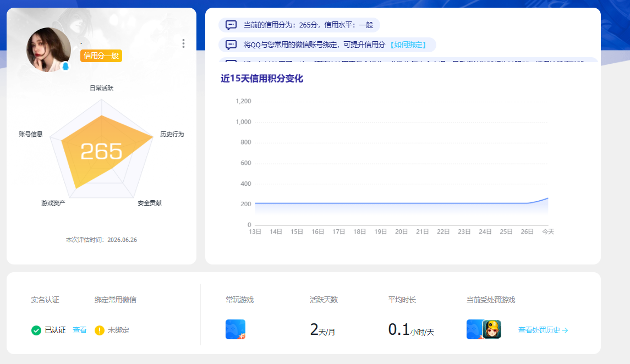Click the 未绑定 status text

pyautogui.click(x=118, y=330)
